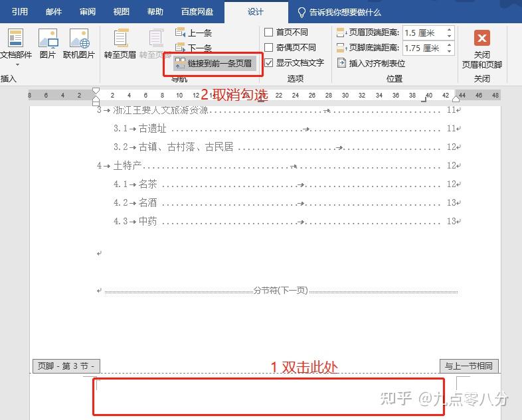Close header and footer with 关闭页眉和页脚
Screen dimensions: 522x420
point(481,49)
